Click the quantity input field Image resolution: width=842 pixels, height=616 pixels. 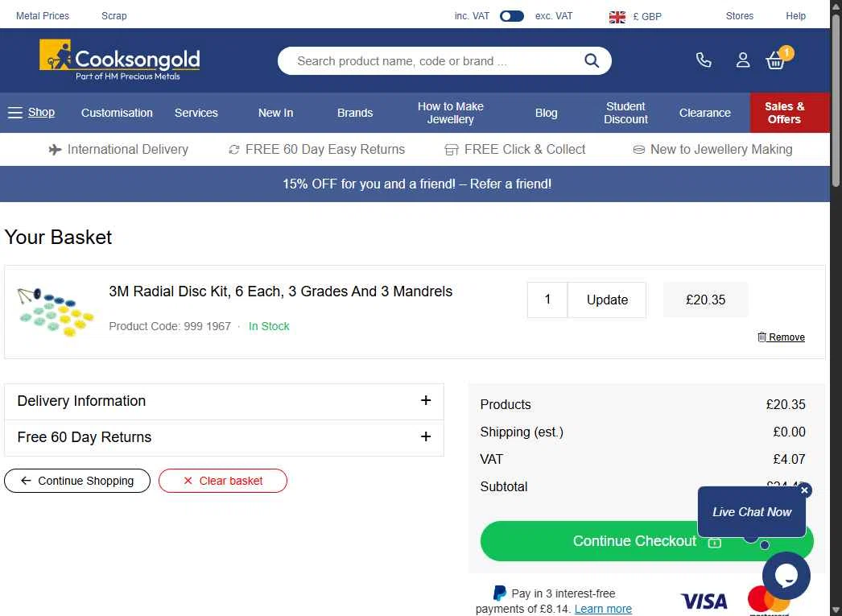pos(547,300)
